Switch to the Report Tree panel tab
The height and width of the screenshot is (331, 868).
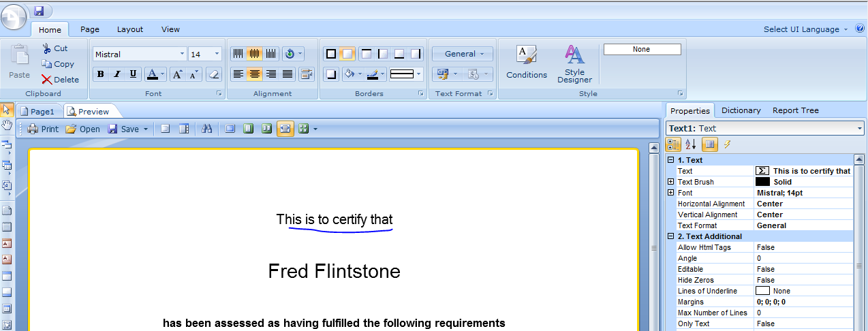[796, 110]
